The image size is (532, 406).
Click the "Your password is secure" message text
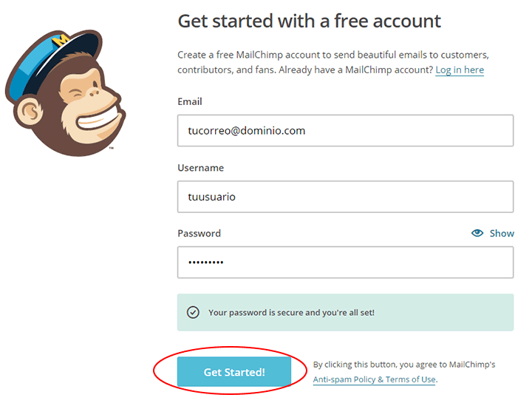[x=291, y=312]
